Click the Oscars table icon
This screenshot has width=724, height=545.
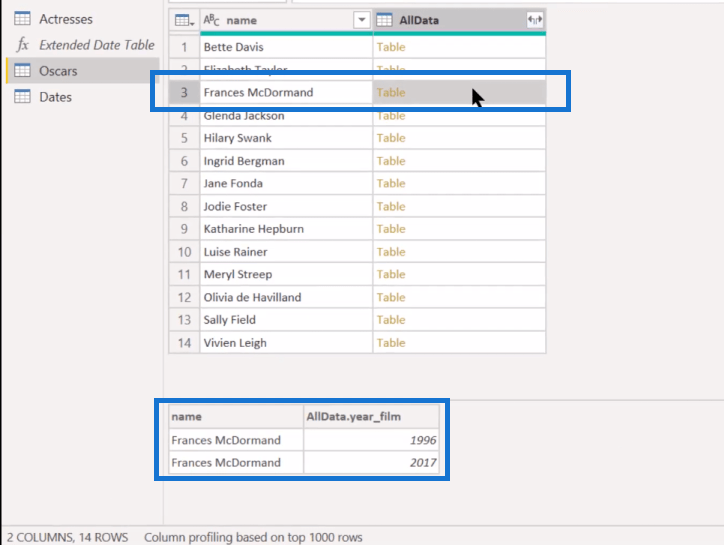tap(22, 71)
